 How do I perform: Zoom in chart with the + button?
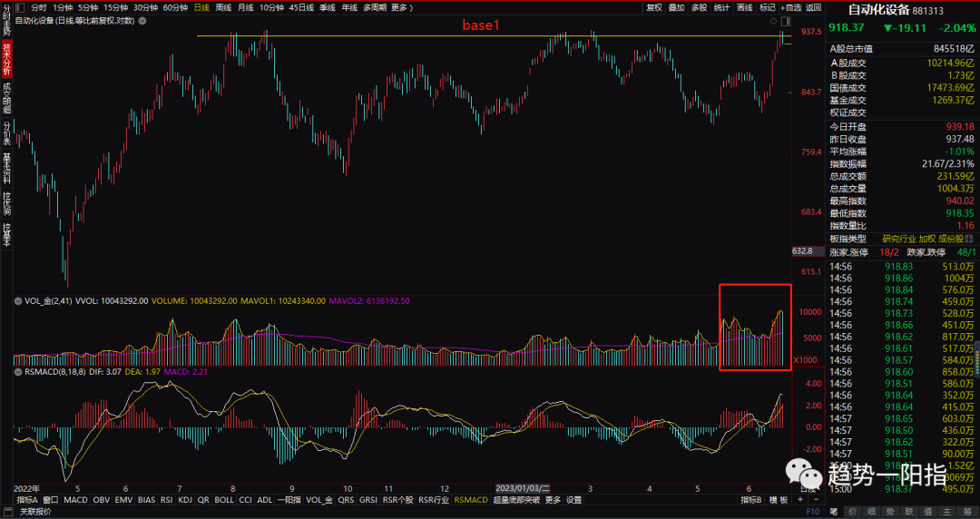[x=800, y=500]
